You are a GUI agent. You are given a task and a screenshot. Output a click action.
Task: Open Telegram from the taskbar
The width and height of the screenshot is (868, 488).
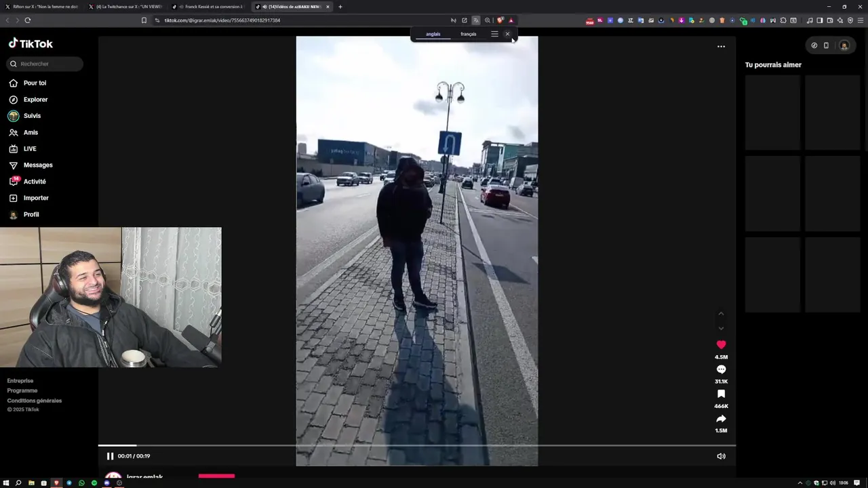pos(68,483)
